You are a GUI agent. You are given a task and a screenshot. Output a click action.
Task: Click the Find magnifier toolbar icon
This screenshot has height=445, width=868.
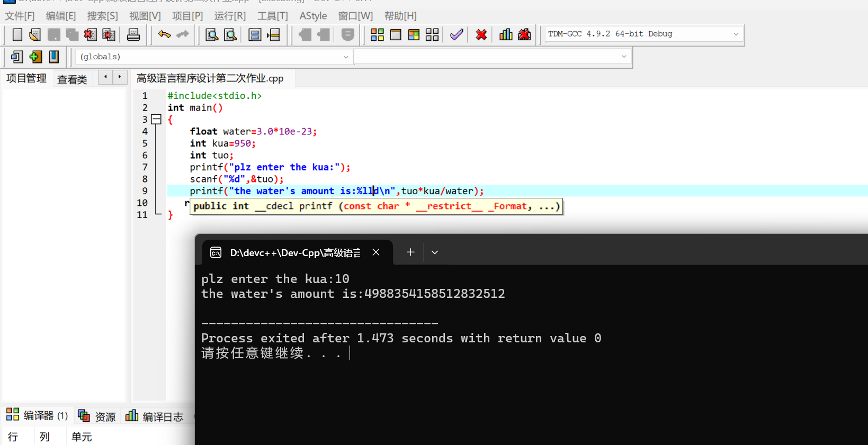tap(212, 35)
